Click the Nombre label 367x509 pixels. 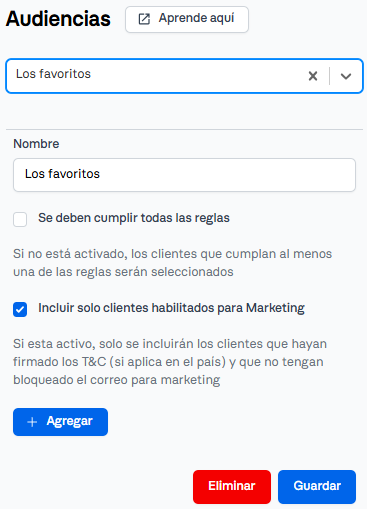click(x=36, y=144)
